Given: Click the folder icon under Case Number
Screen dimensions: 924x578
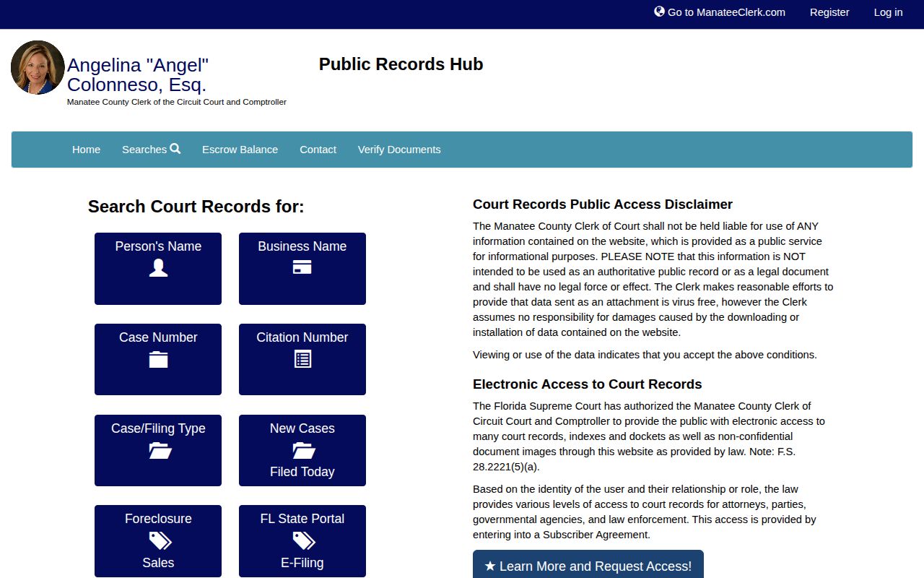Looking at the screenshot, I should click(158, 359).
